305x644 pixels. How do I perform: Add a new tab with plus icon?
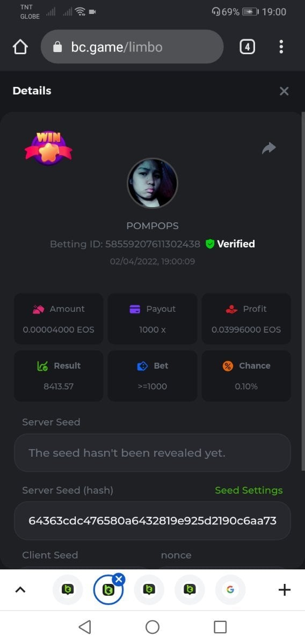(x=285, y=590)
